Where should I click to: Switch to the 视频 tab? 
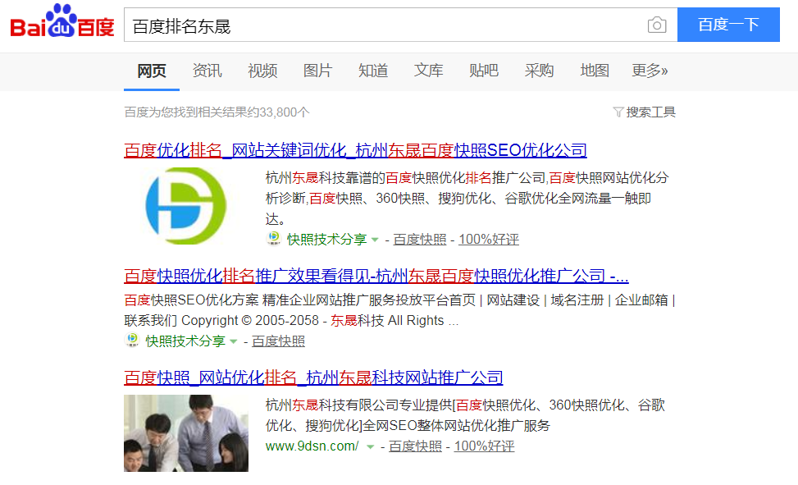(x=263, y=70)
